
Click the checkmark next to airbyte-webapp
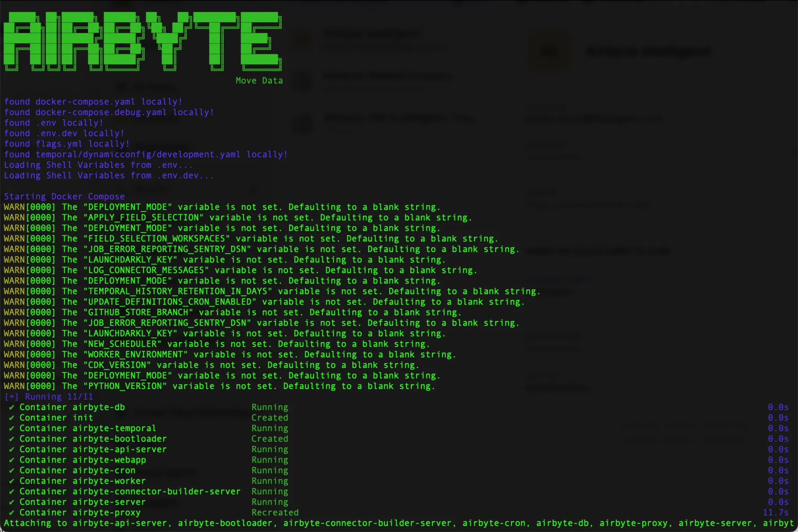click(x=12, y=460)
